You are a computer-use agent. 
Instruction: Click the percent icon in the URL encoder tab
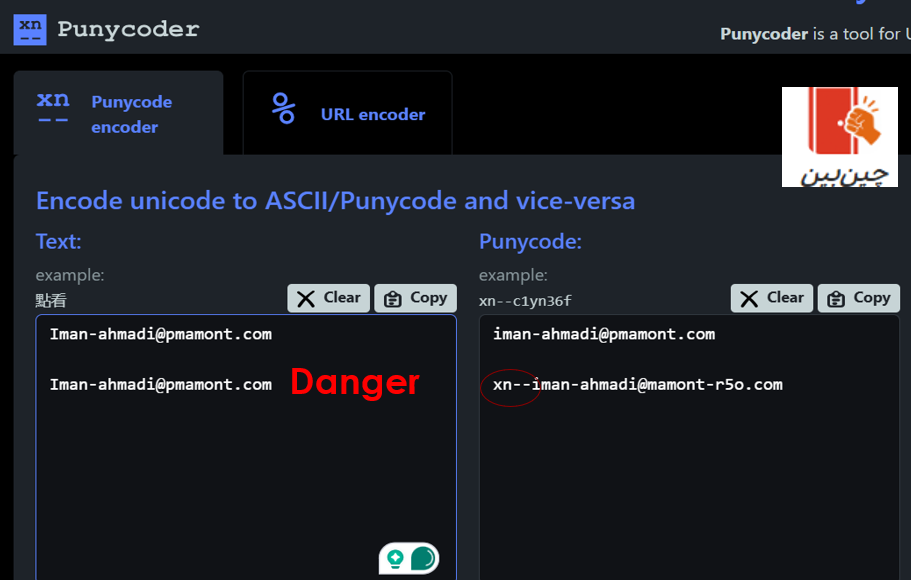284,108
